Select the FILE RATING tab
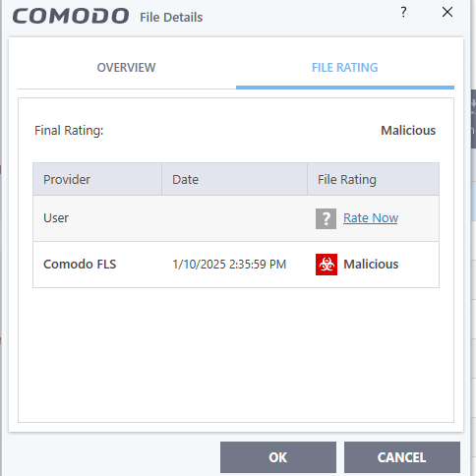 pos(345,68)
